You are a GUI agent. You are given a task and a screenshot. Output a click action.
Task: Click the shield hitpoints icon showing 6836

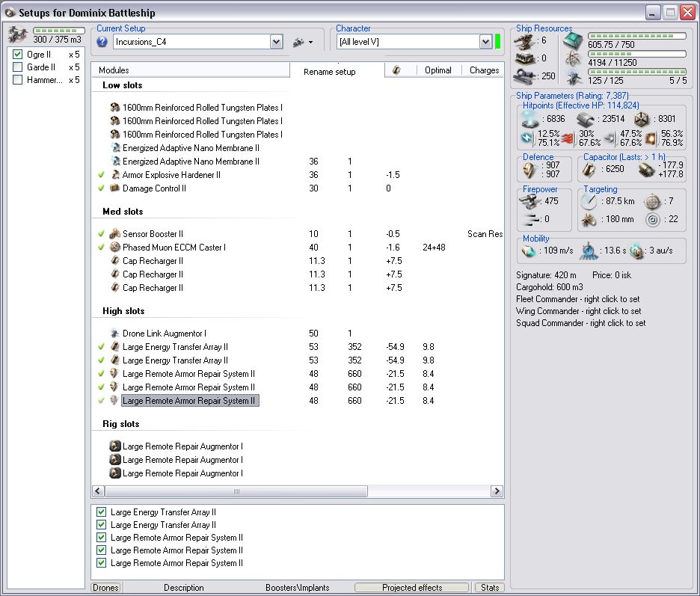coord(530,119)
